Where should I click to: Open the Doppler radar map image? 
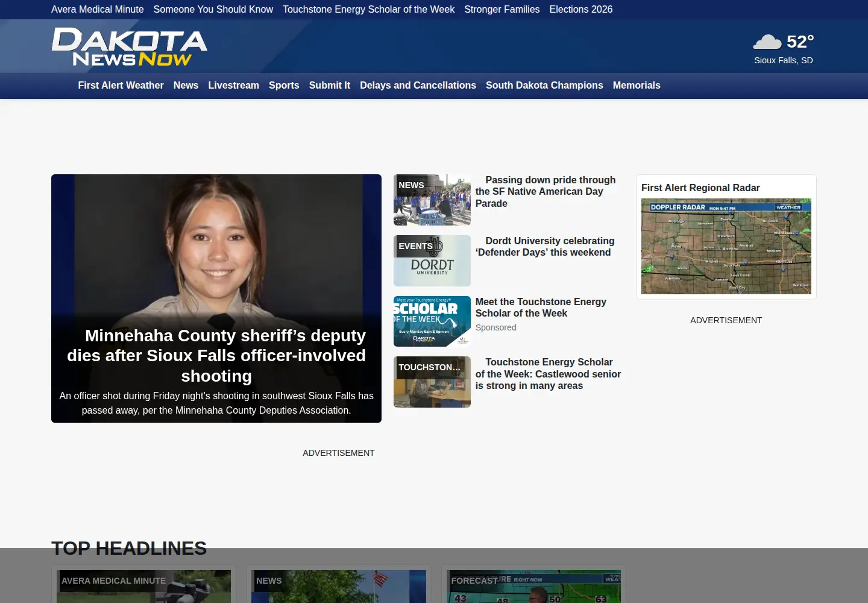click(726, 246)
